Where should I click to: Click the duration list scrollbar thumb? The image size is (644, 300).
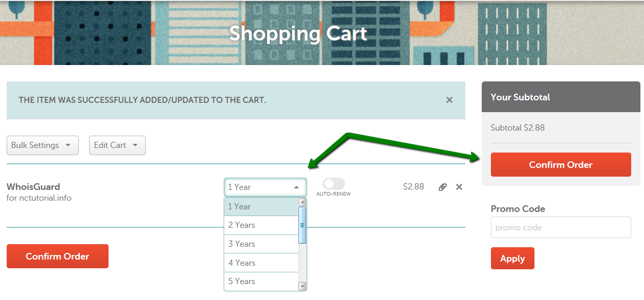tap(302, 225)
